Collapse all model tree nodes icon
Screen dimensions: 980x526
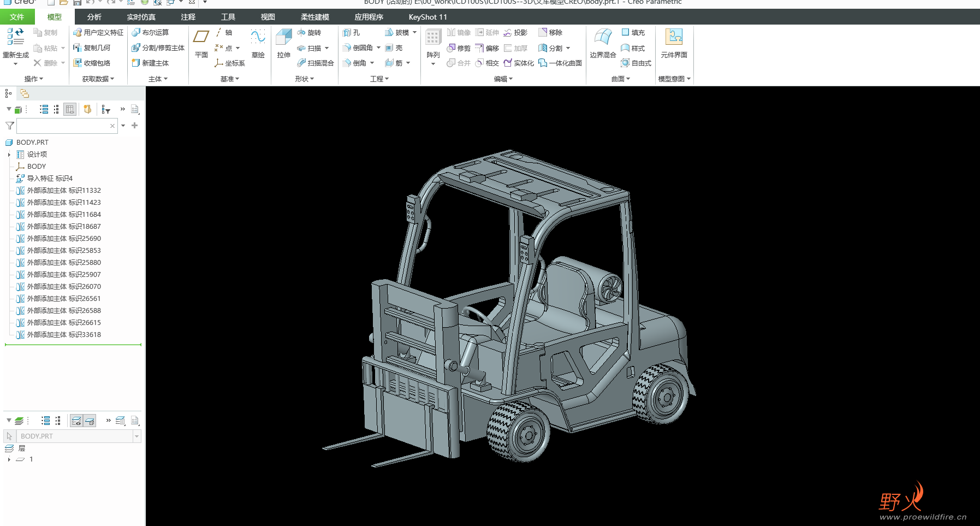tap(56, 110)
